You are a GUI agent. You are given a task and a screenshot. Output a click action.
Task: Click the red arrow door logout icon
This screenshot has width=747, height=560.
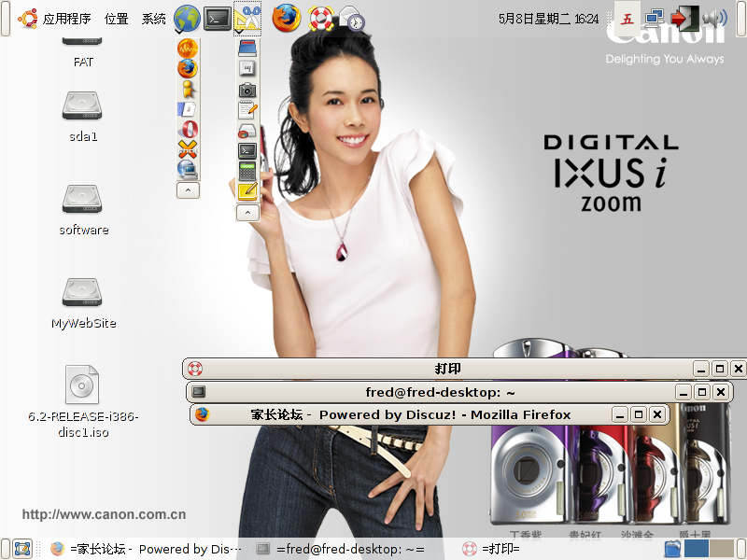[684, 19]
